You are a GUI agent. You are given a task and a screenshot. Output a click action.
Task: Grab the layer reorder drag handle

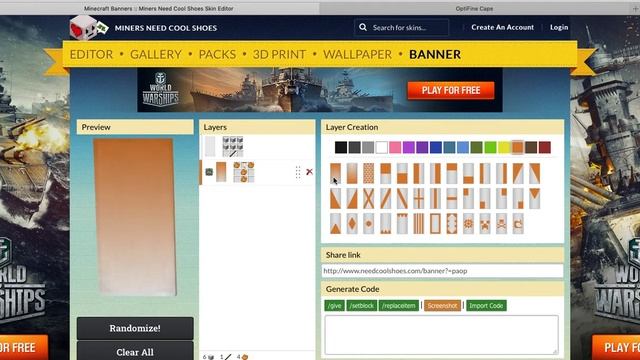(298, 172)
